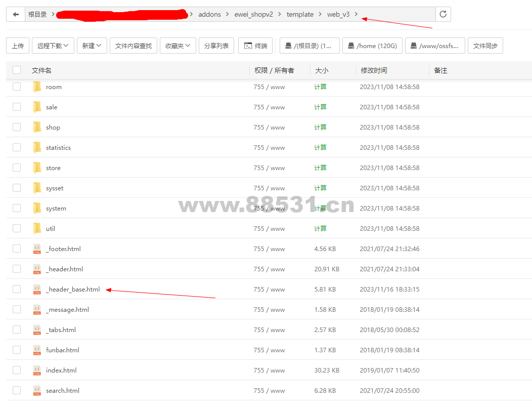Open the statistics folder icon
532x409 pixels.
(x=37, y=147)
